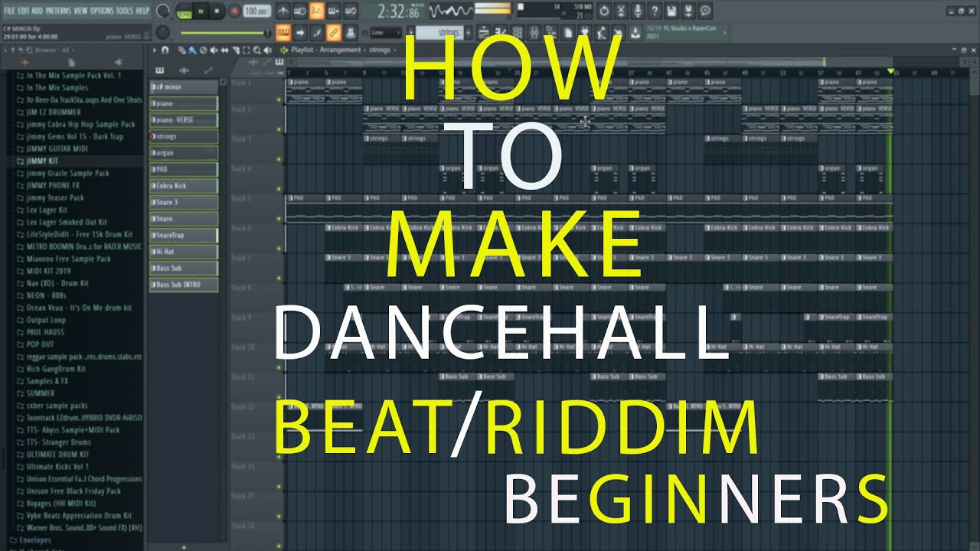Open the EDIT menu
Image resolution: width=980 pixels, height=551 pixels.
23,11
